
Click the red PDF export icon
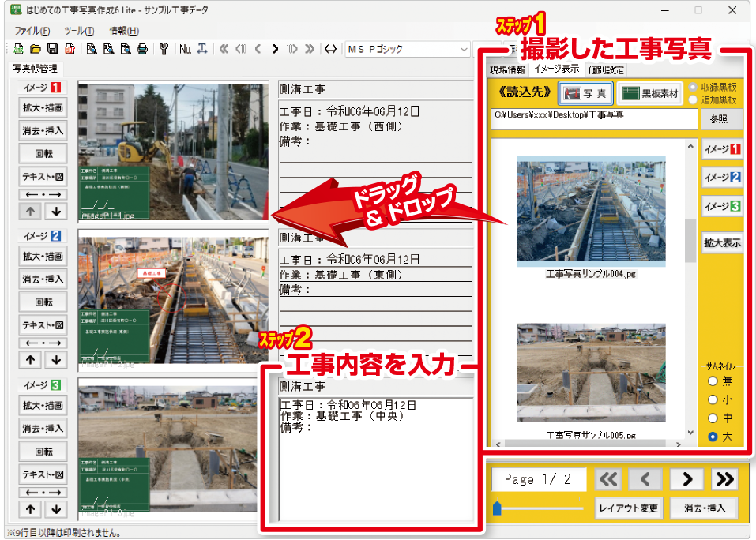70,49
